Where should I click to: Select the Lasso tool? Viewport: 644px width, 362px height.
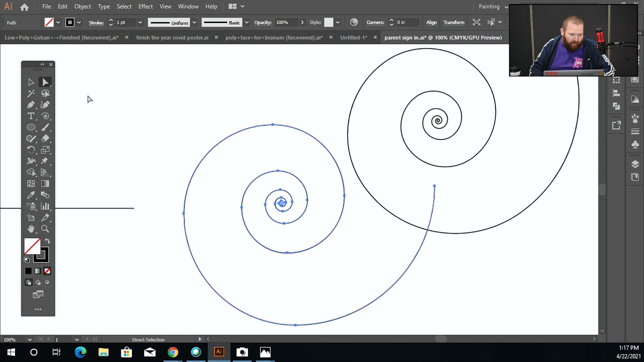(45, 94)
